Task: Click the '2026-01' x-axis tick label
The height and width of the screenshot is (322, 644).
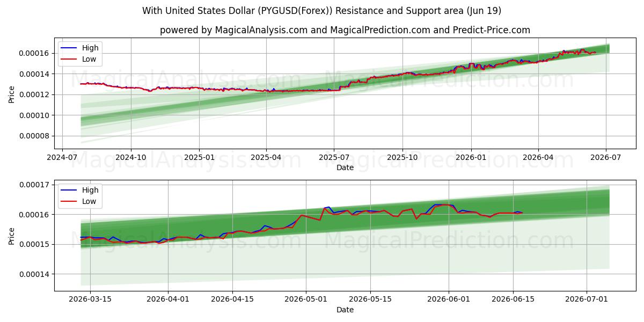Action: coord(471,157)
